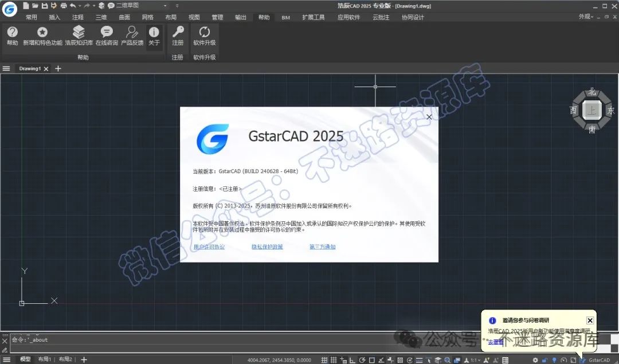Open the layout list hamburger at bottom left
Viewport: 619px width, 364px height.
pos(6,359)
